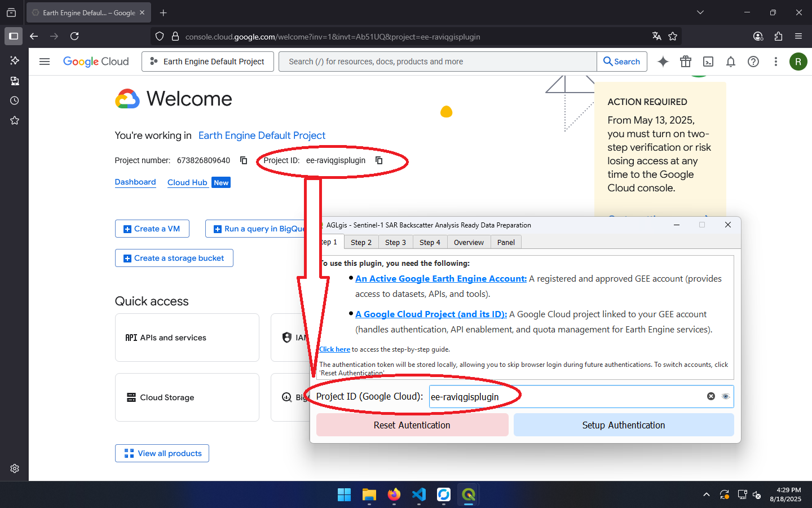Open Windows Start menu

pos(344,495)
